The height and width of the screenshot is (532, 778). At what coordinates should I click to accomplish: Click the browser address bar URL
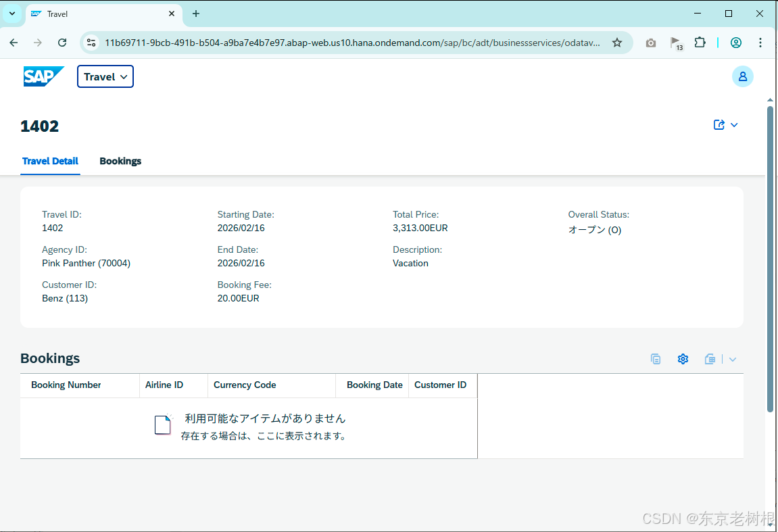coord(352,43)
